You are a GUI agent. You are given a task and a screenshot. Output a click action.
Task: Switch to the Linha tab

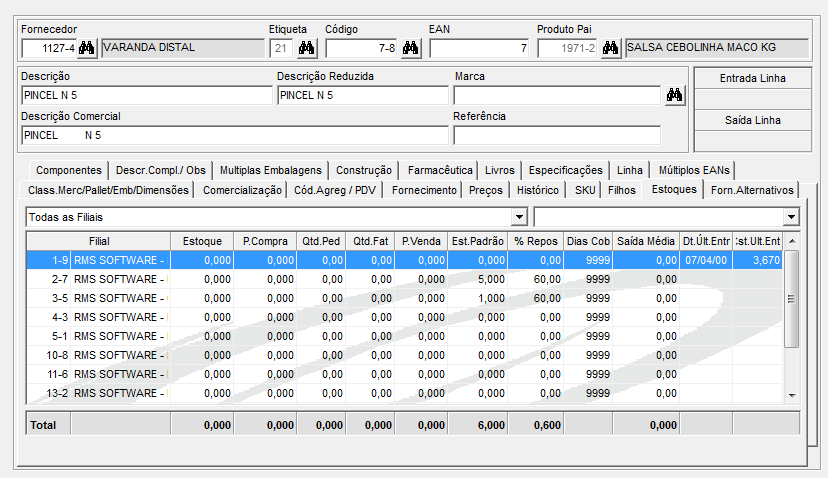click(x=630, y=170)
